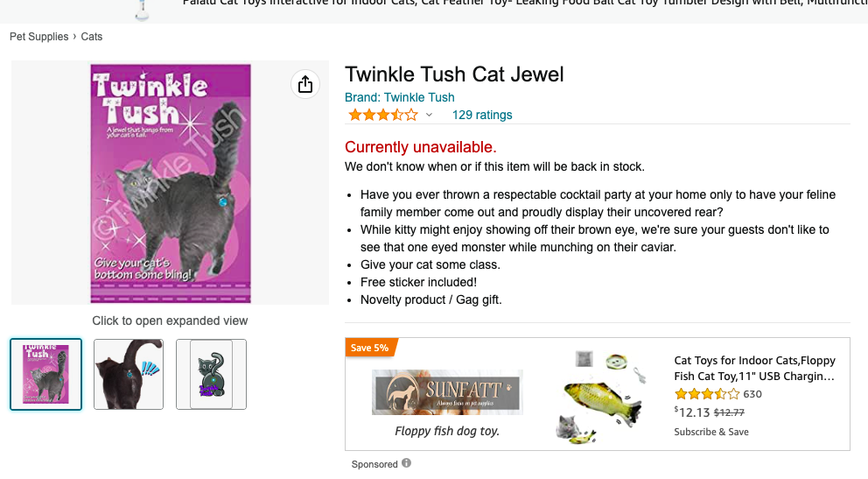Click the 630 ratings count
Screen dimensions: 868x479
(752, 394)
